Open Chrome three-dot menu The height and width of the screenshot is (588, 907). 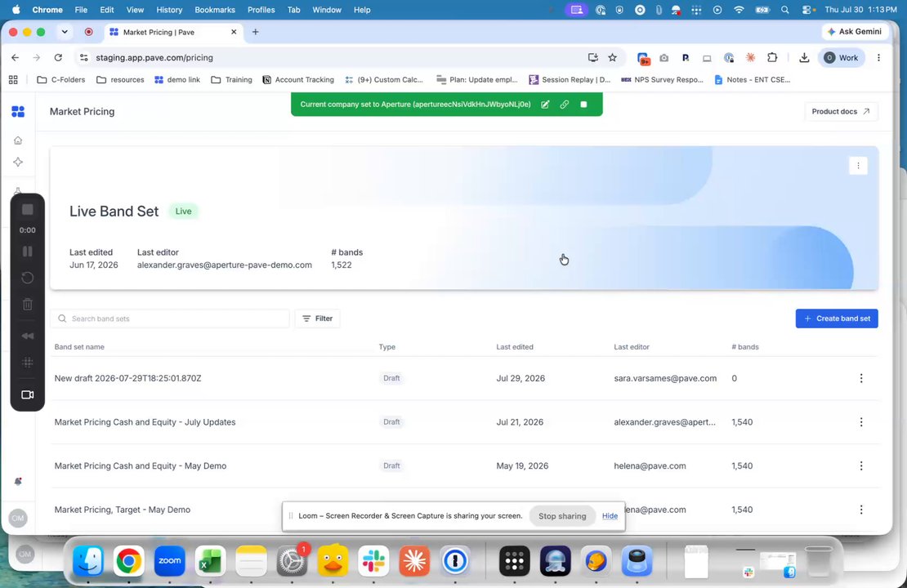tap(878, 57)
